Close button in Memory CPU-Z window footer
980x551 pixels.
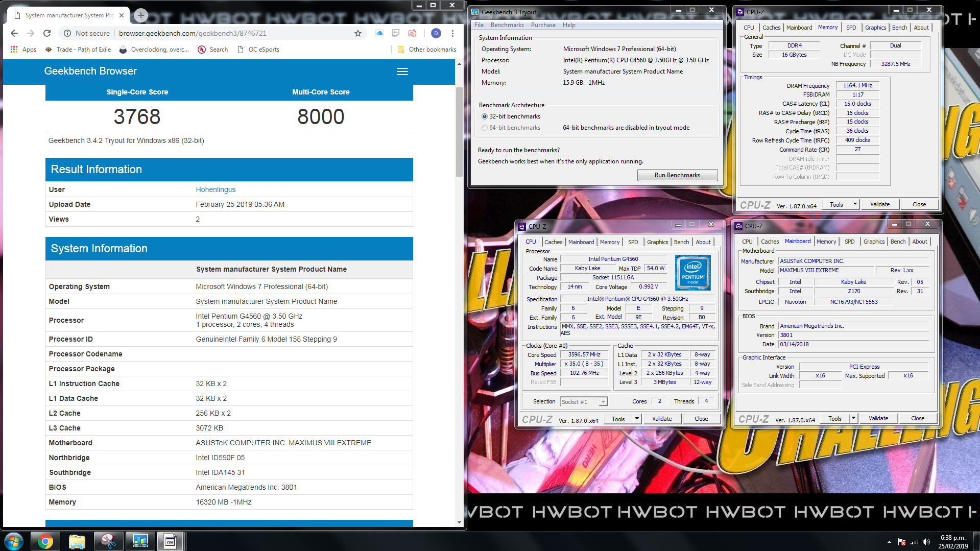pyautogui.click(x=919, y=204)
